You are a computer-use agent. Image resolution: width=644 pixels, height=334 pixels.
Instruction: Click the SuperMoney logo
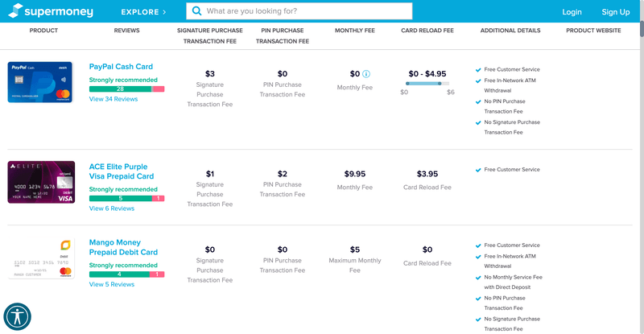(x=47, y=12)
